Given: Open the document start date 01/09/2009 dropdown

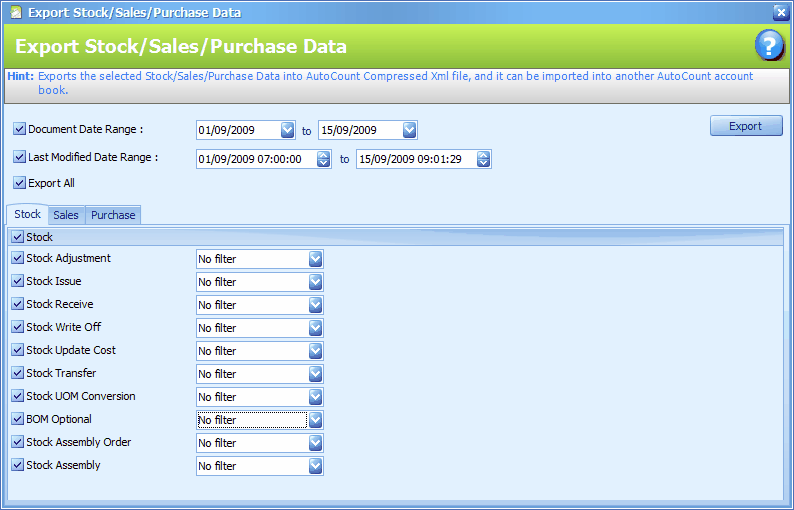Looking at the screenshot, I should pyautogui.click(x=287, y=130).
